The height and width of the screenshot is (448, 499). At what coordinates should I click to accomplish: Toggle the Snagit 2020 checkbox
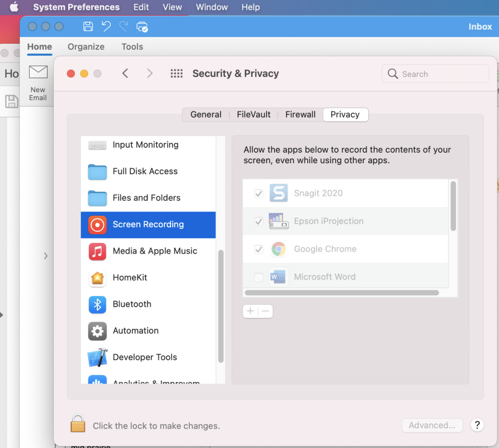(259, 193)
